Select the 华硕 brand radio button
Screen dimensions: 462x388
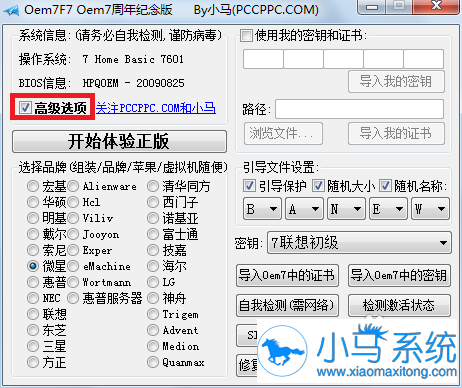point(33,202)
